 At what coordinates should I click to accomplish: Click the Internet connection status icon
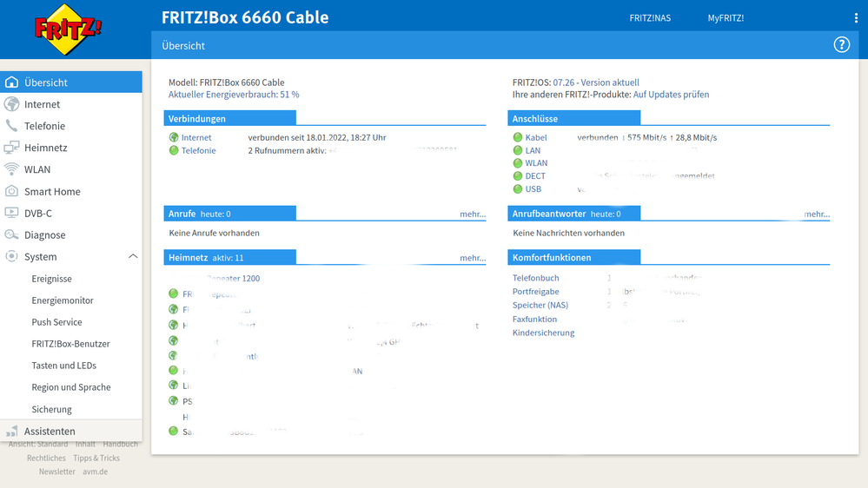pos(174,137)
